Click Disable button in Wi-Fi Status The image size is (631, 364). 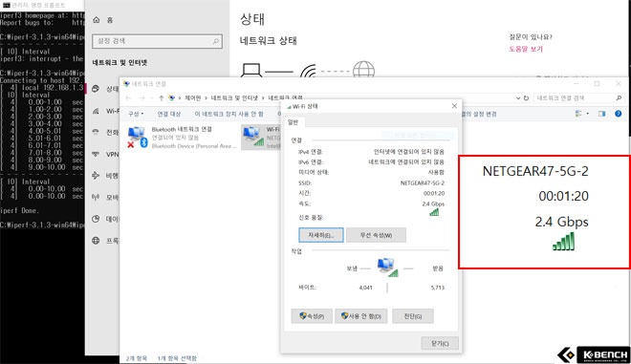pyautogui.click(x=361, y=316)
